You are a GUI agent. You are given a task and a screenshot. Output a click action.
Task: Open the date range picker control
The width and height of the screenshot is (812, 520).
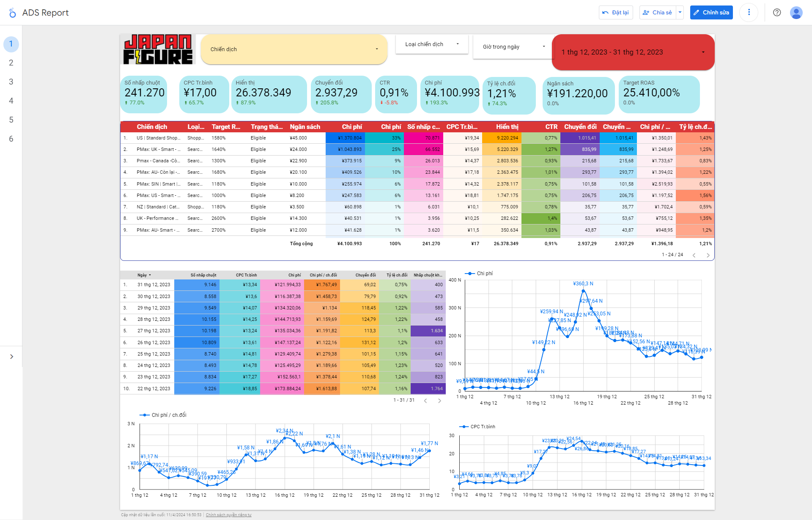click(x=633, y=52)
